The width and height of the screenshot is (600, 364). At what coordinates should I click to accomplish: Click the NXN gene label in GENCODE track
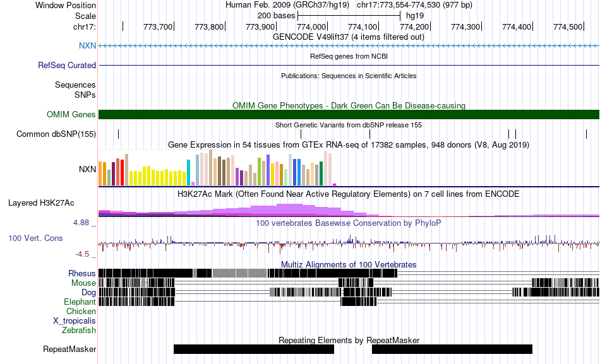tap(87, 46)
